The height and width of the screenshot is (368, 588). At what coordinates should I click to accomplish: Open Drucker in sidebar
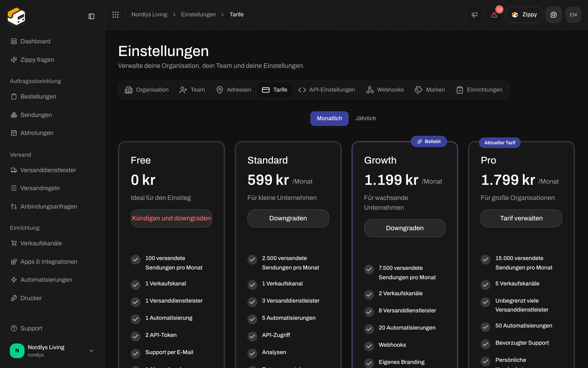pos(52,298)
